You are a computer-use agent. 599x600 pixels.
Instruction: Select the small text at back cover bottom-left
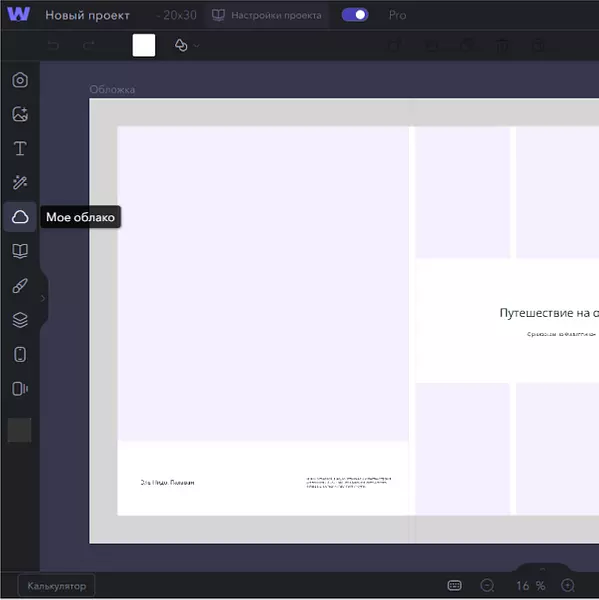167,483
